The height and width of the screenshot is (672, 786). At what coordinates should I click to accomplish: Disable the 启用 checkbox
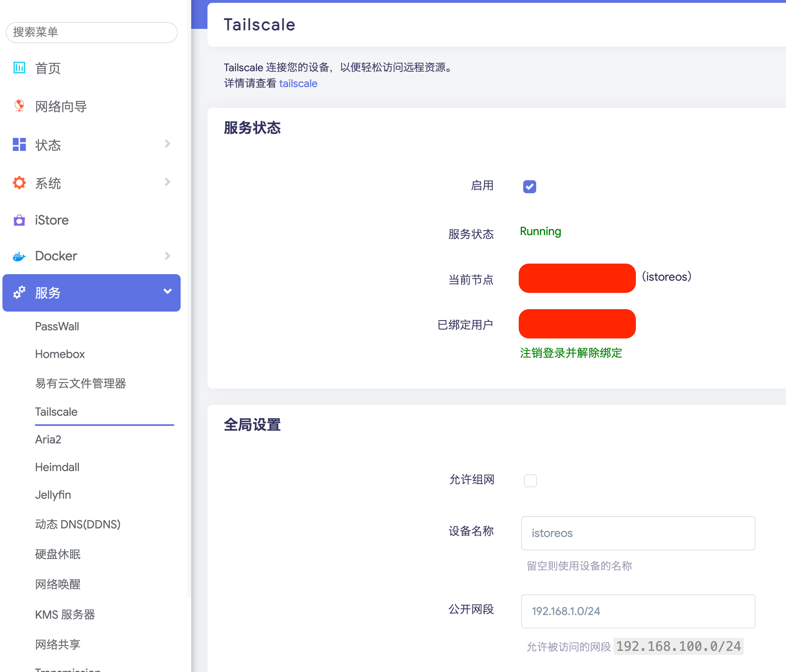coord(529,187)
